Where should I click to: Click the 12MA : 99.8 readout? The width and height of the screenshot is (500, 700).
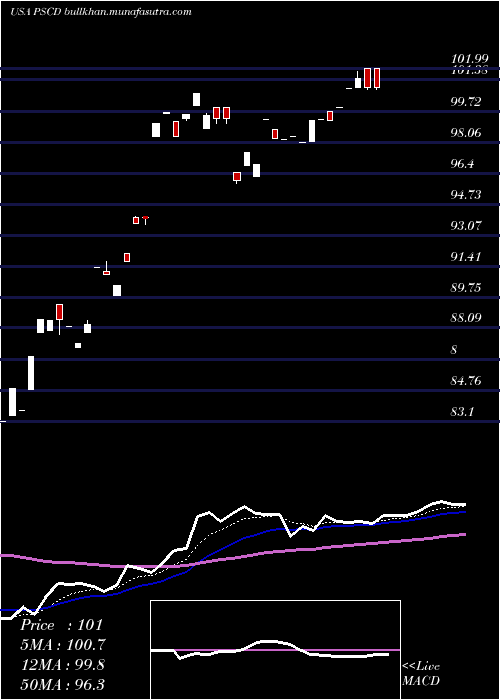[63, 665]
